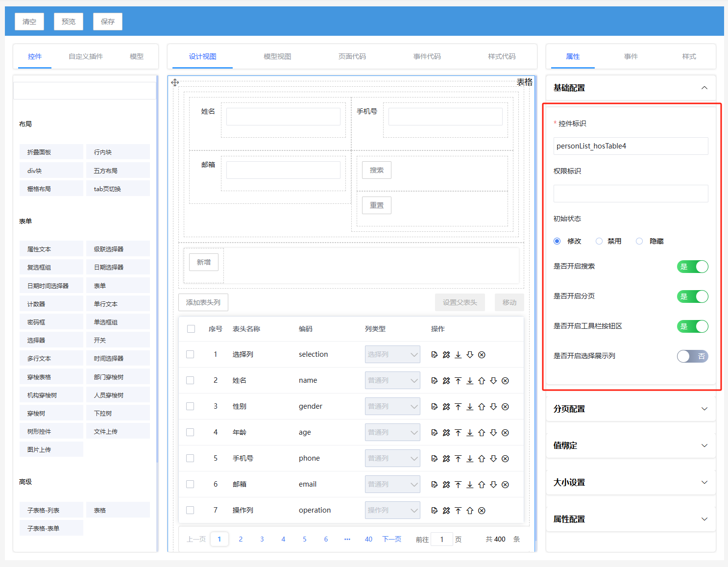This screenshot has height=567, width=728.
Task: Move the 年龄 row to top
Action: click(458, 433)
